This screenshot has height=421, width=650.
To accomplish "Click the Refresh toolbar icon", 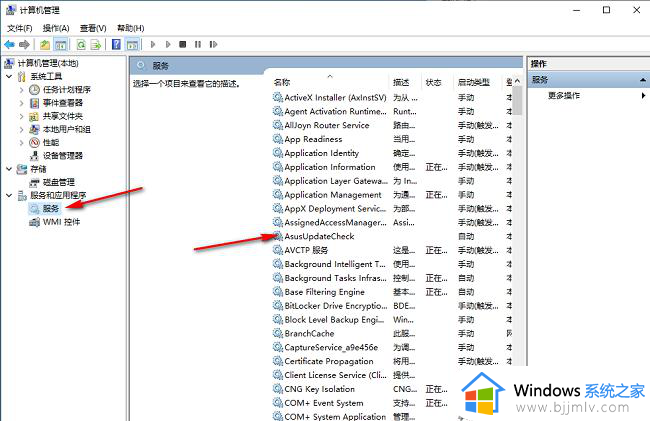I will click(x=81, y=44).
